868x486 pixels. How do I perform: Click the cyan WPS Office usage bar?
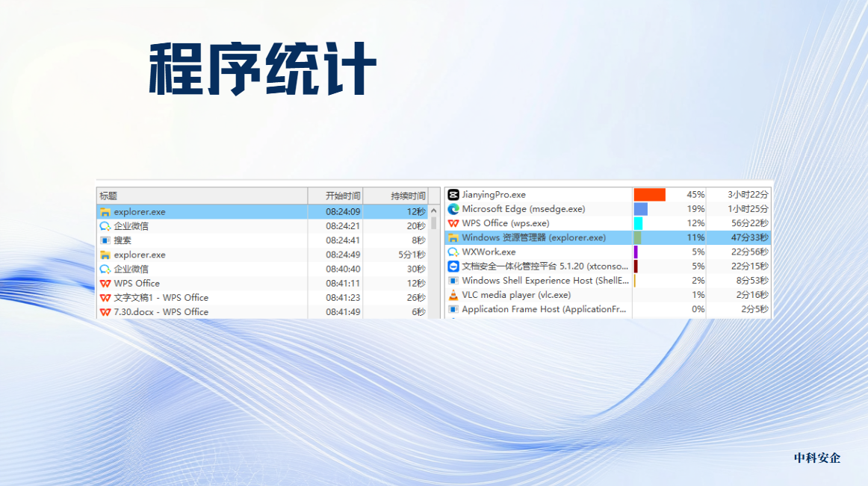pos(638,224)
